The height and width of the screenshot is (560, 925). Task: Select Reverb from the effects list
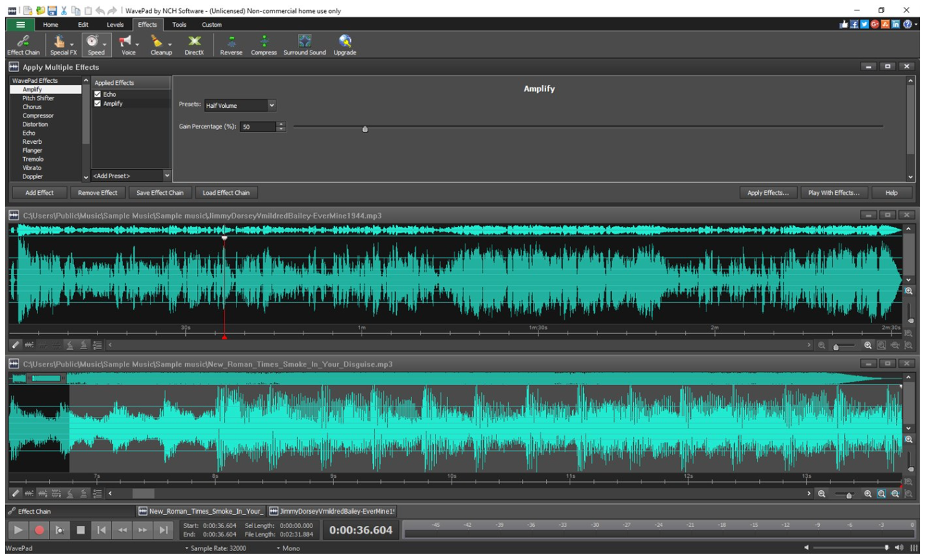click(x=33, y=141)
